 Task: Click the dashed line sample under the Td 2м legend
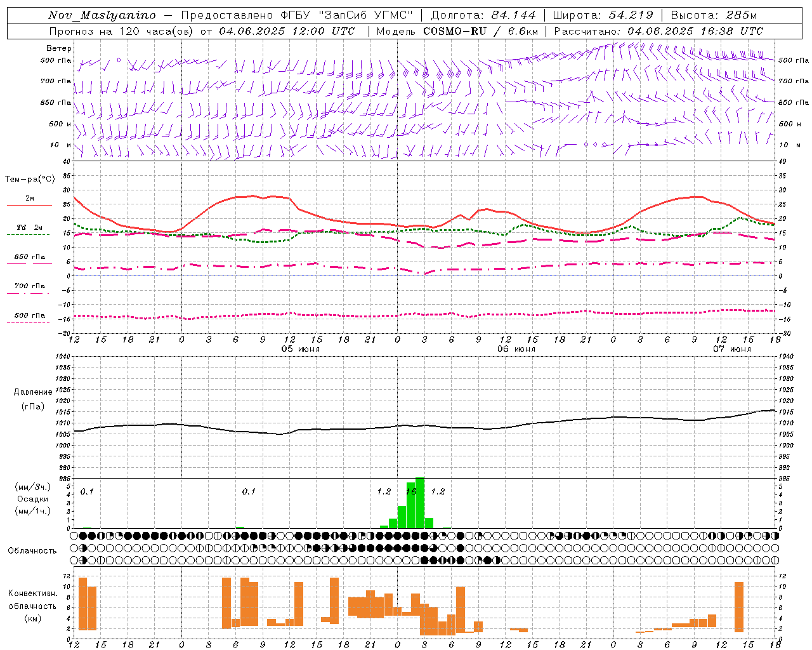(28, 234)
